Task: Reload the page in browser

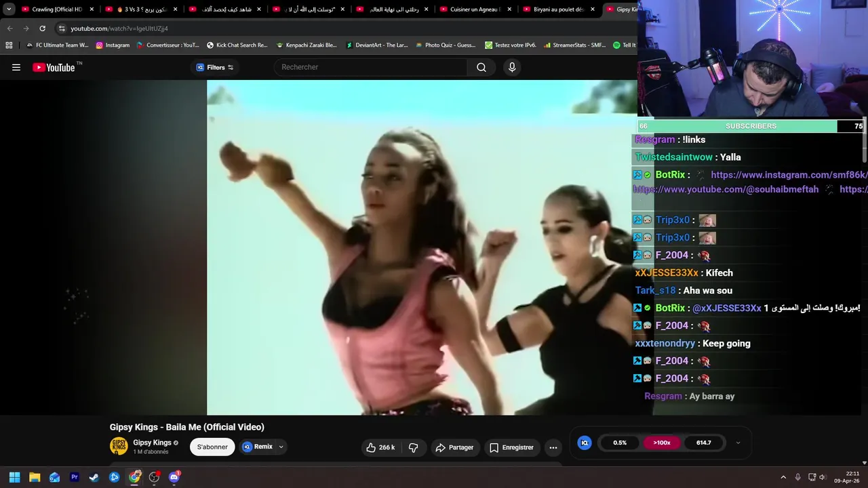Action: [x=42, y=28]
